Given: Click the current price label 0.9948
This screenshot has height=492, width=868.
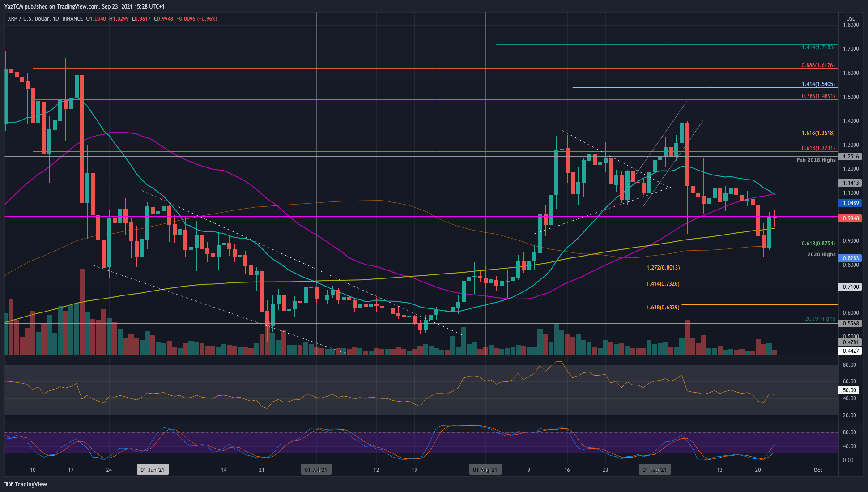Looking at the screenshot, I should 851,218.
